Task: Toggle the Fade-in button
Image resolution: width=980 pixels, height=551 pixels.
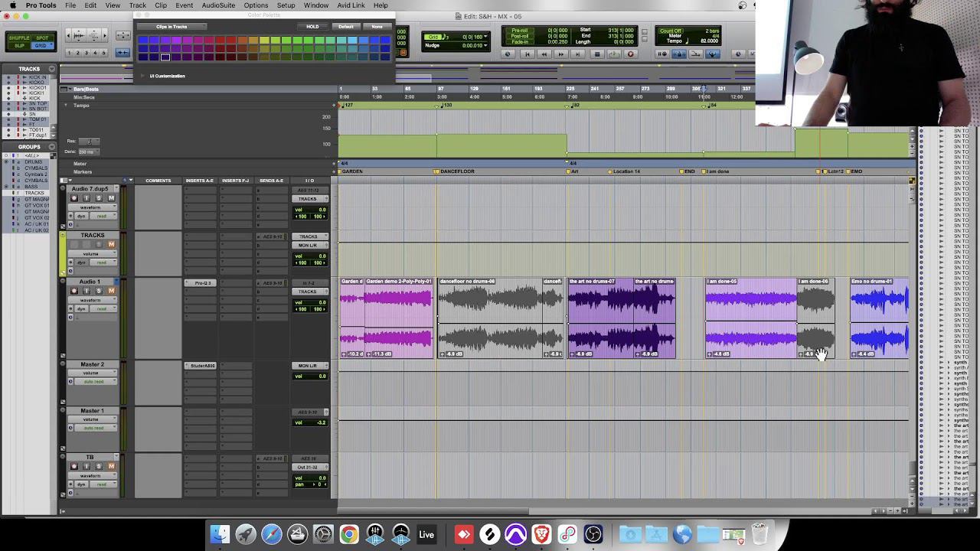Action: click(520, 42)
